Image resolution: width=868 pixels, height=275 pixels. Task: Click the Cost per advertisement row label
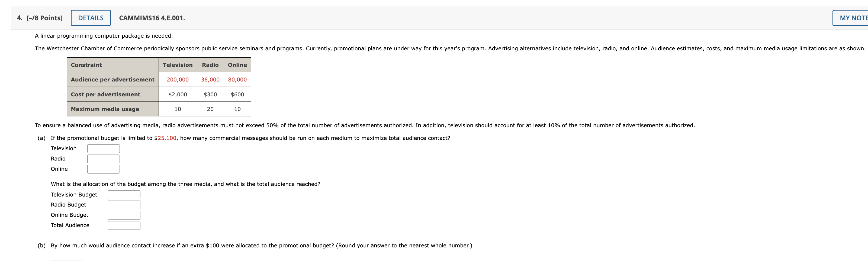(x=105, y=94)
